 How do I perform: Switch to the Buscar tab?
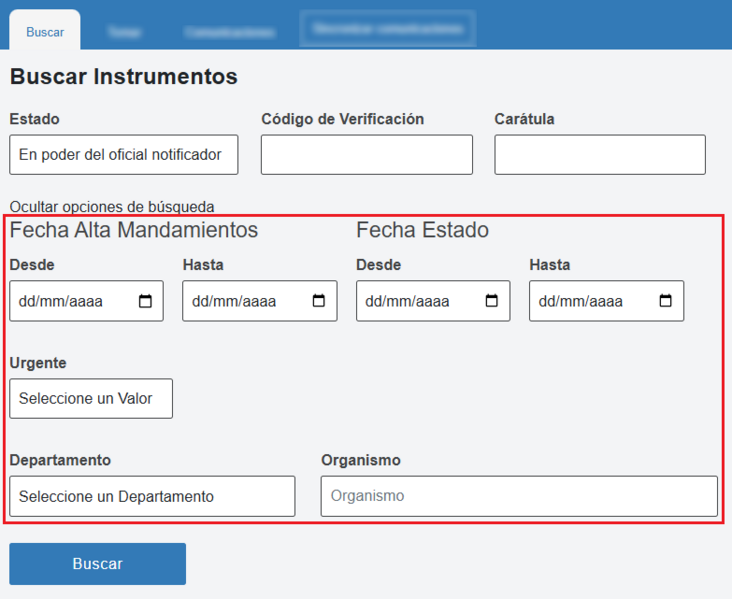45,31
